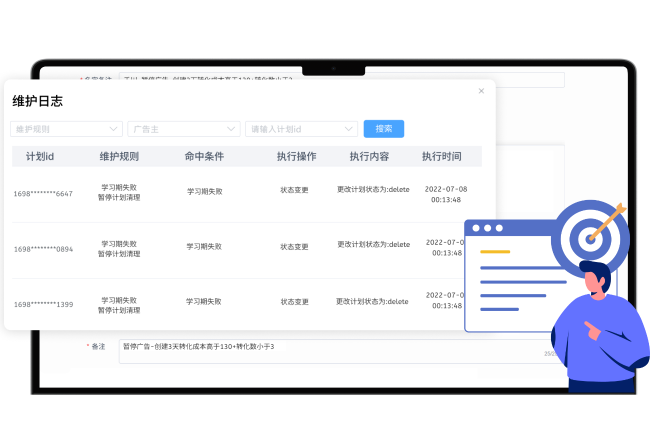Select plan id ending in 0894
Screen dimensions: 650x442
pos(43,249)
